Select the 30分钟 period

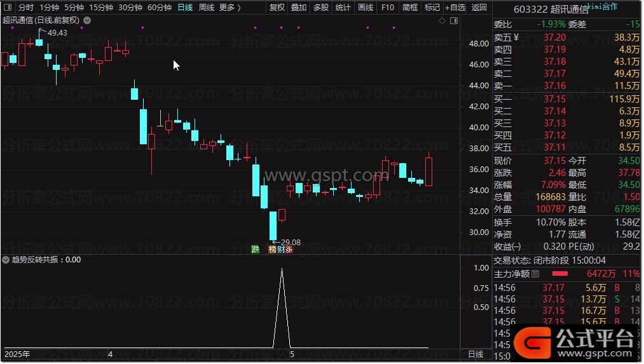point(130,8)
